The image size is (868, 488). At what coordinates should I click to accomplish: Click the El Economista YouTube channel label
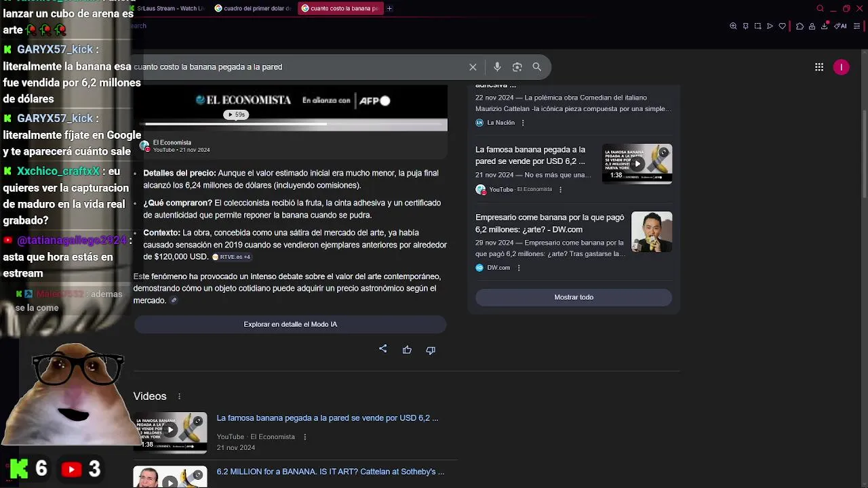click(172, 142)
